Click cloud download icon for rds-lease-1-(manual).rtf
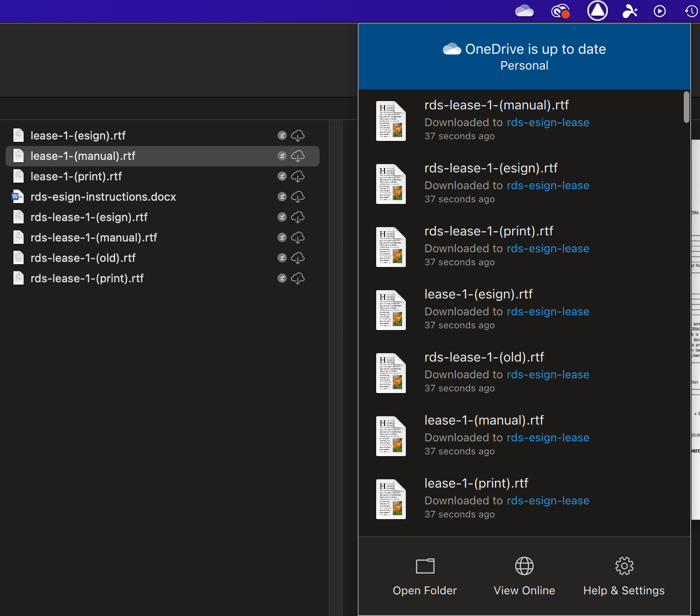Screen dimensions: 700x616 pos(297,237)
